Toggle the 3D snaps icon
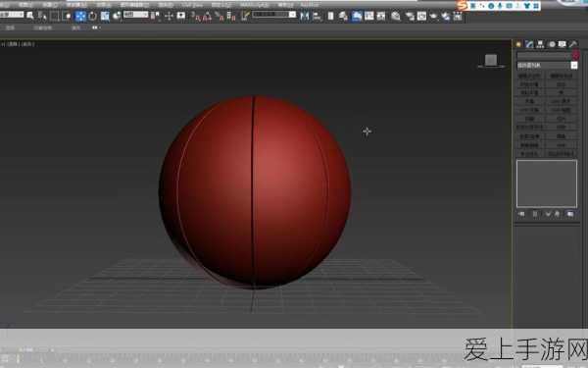 pos(195,16)
